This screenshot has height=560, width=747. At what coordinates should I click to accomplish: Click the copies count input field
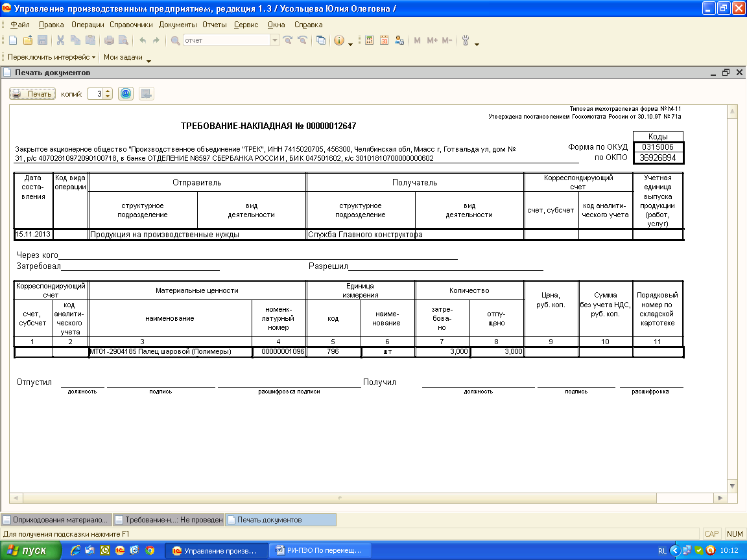pos(96,94)
